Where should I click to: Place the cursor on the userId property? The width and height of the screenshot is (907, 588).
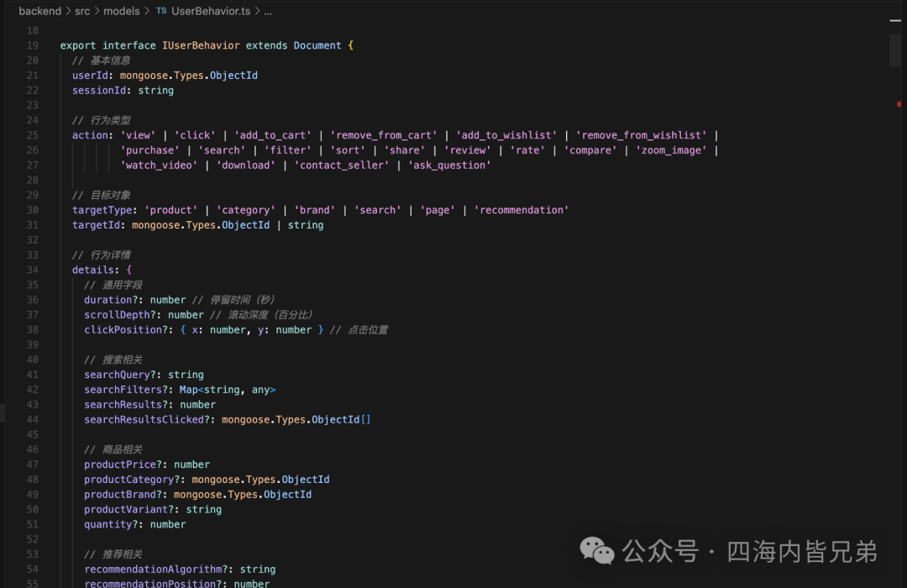90,76
